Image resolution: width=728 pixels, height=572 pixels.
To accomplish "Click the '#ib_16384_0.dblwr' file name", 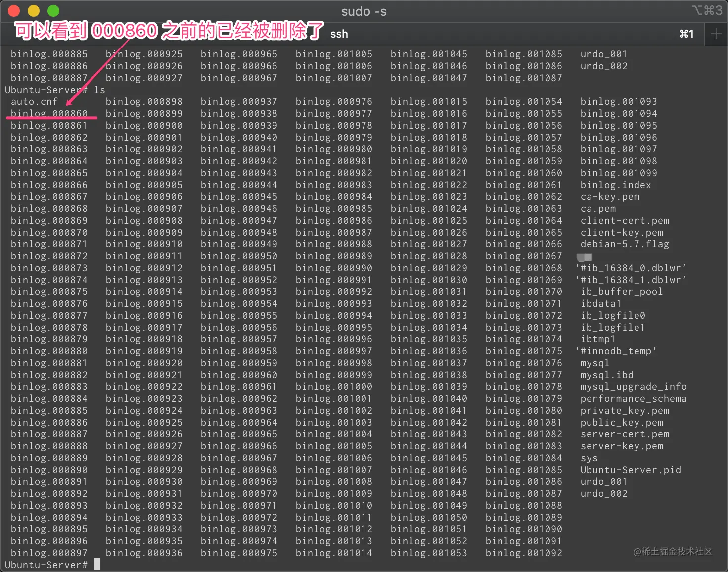I will 631,268.
